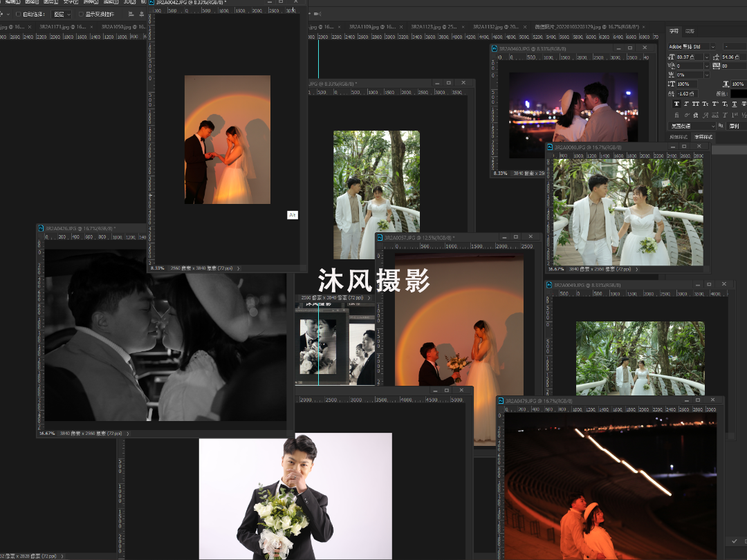Open the 字符 character panel tab
The height and width of the screenshot is (560, 747).
[674, 31]
